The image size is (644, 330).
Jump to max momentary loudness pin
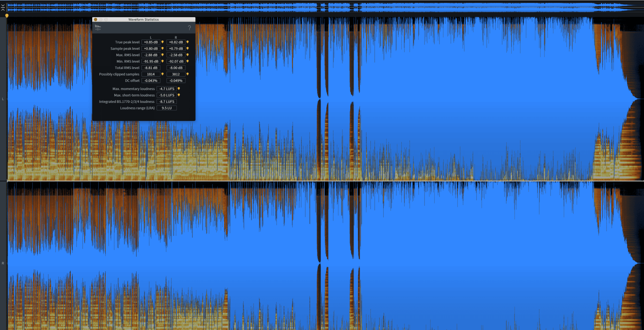coord(179,88)
